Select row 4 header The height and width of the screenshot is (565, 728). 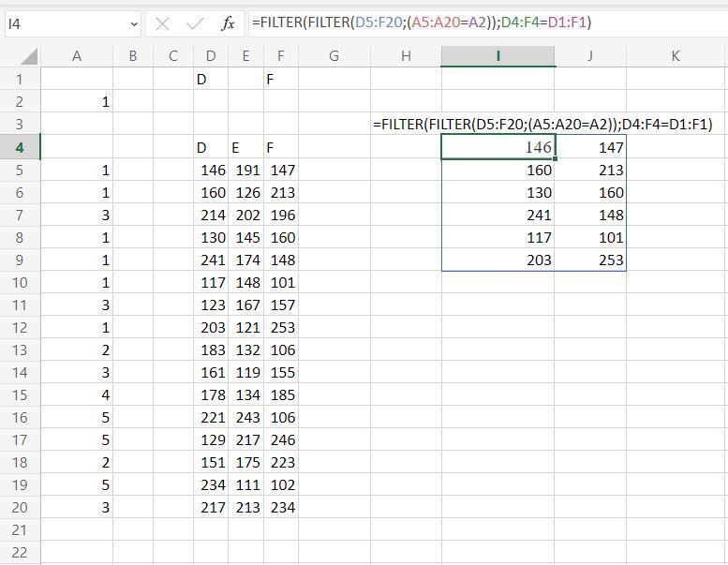click(20, 147)
